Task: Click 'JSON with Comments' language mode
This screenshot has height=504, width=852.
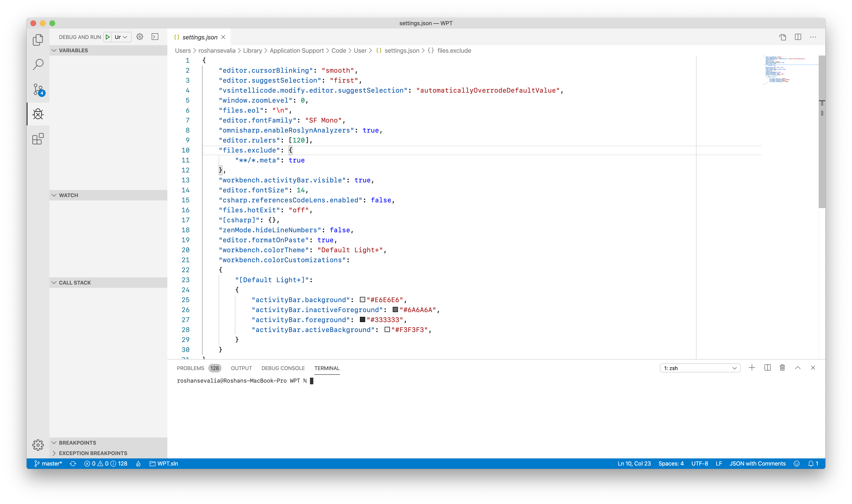Action: pos(757,464)
